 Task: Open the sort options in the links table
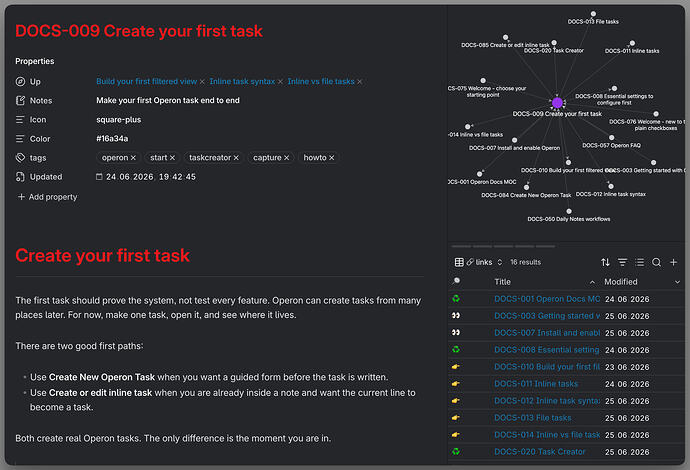tap(605, 262)
